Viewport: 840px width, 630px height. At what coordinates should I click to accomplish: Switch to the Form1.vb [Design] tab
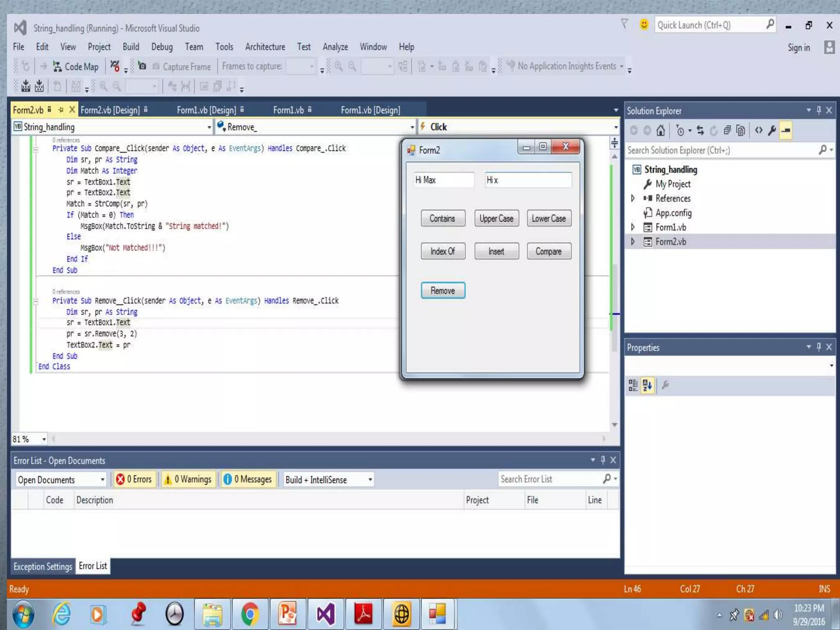(206, 110)
